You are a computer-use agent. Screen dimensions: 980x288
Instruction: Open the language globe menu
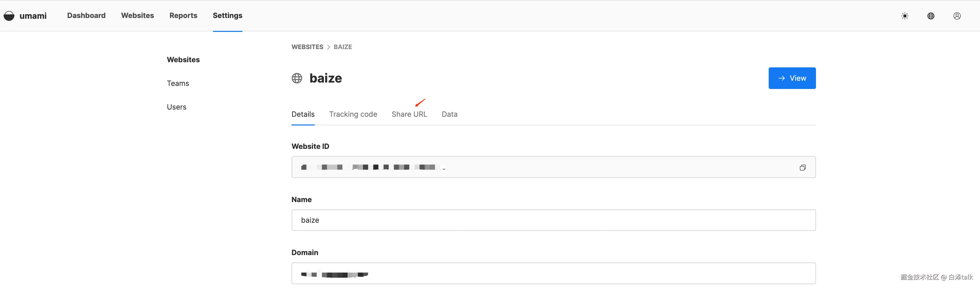(x=931, y=16)
